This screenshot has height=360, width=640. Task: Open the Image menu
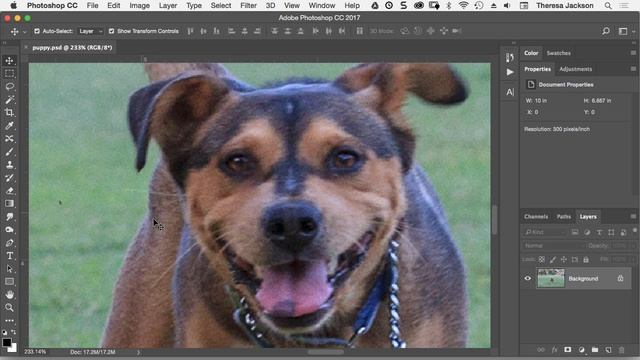click(140, 6)
